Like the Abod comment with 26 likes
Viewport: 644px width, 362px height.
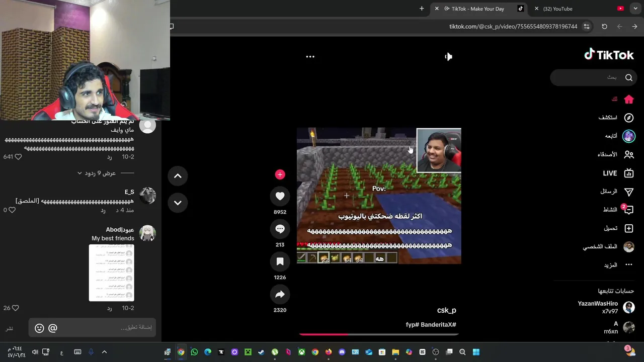pyautogui.click(x=15, y=308)
